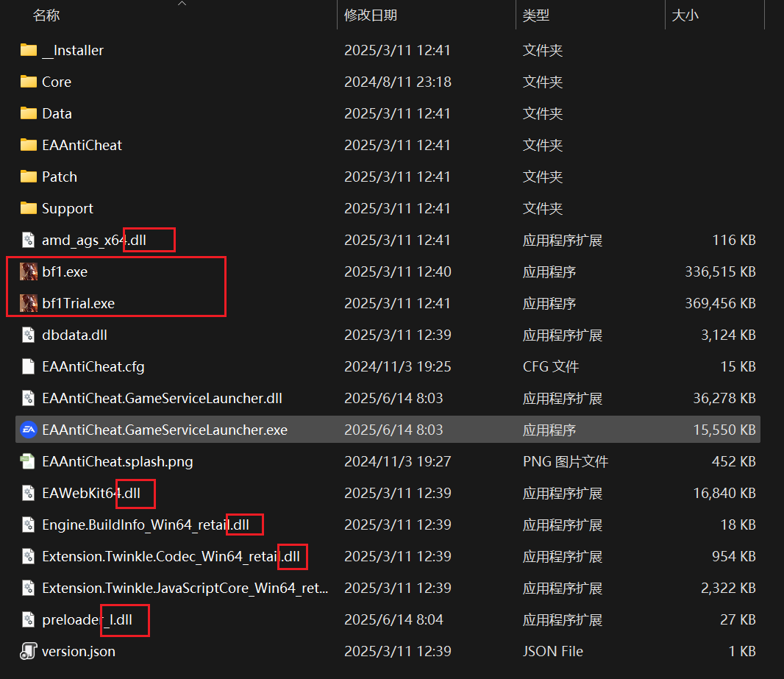Viewport: 784px width, 679px height.
Task: Select the file name EAWebKit64.dll
Action: point(91,493)
